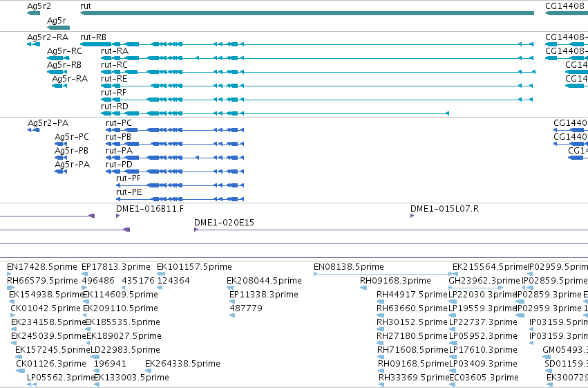This screenshot has width=588, height=388.
Task: Click the EK114609.5prime EST label
Action: click(120, 295)
